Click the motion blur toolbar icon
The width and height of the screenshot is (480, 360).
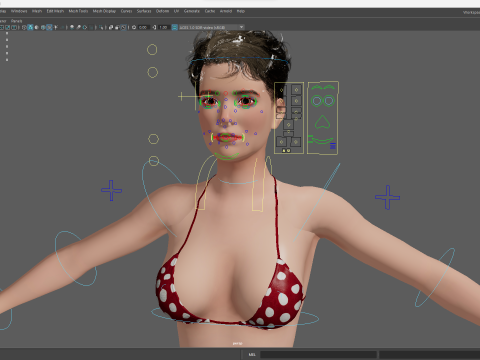[x=78, y=27]
